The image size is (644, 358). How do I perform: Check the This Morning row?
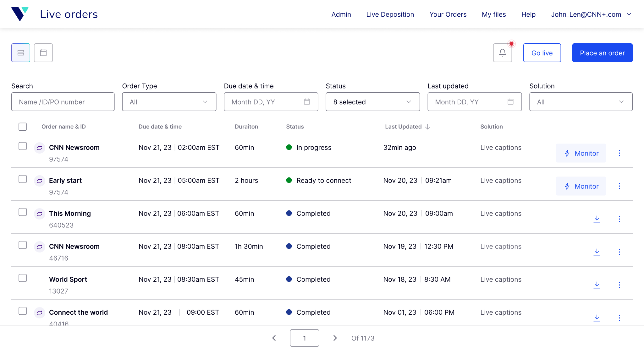pyautogui.click(x=23, y=212)
